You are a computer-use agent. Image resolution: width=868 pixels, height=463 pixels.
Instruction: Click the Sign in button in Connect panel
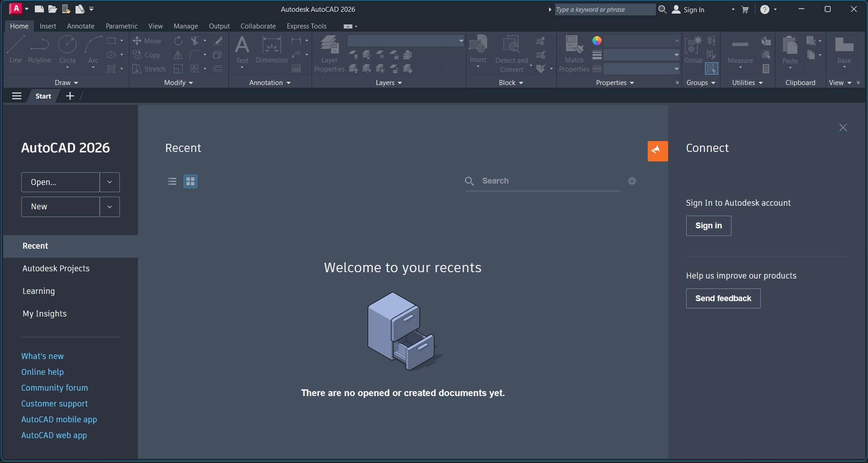tap(708, 226)
